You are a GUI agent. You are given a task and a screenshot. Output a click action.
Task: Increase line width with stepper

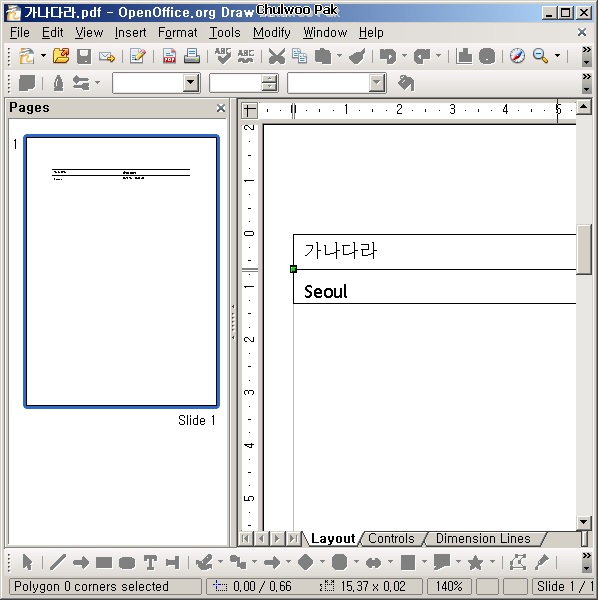tap(269, 78)
